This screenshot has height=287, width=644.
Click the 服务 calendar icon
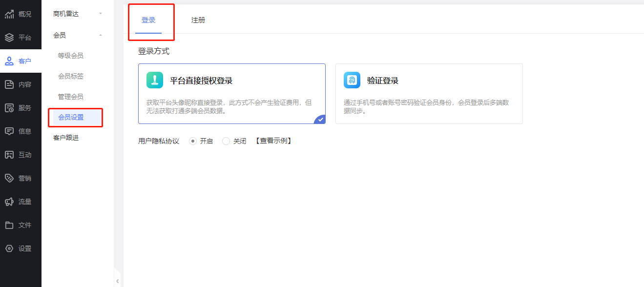coord(9,108)
